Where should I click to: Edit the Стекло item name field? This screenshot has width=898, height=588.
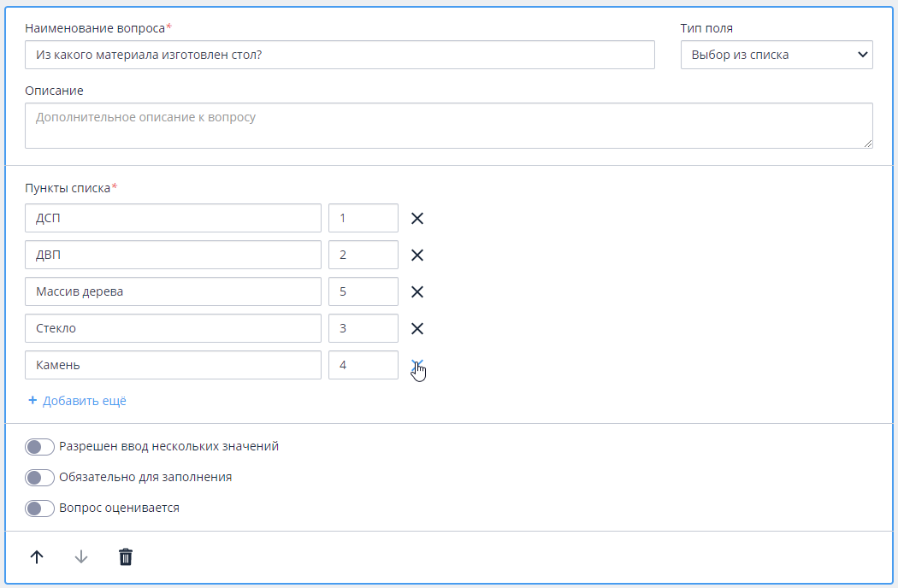tap(173, 328)
